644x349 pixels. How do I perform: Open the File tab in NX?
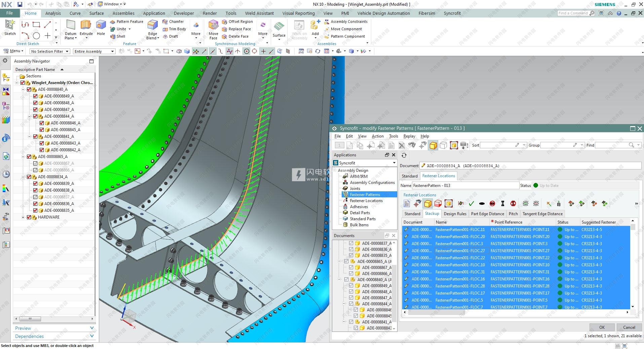click(9, 13)
